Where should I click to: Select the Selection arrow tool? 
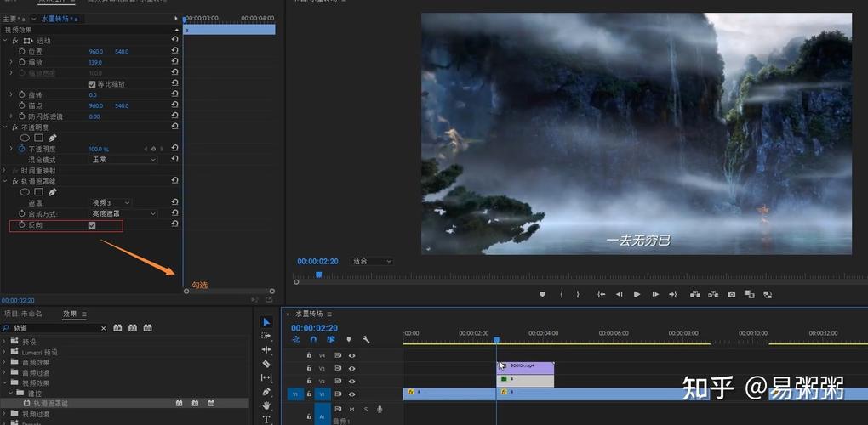click(x=266, y=322)
